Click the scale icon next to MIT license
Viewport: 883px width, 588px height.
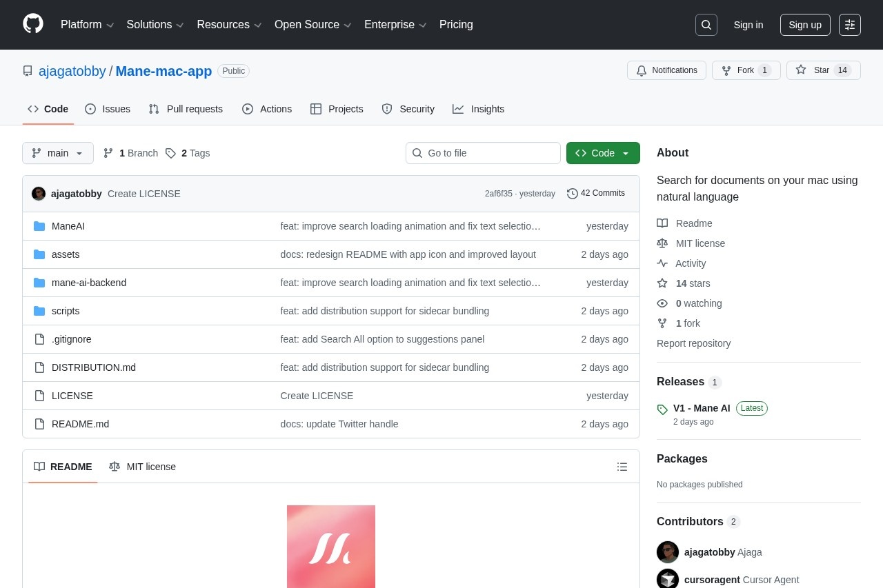coord(662,243)
